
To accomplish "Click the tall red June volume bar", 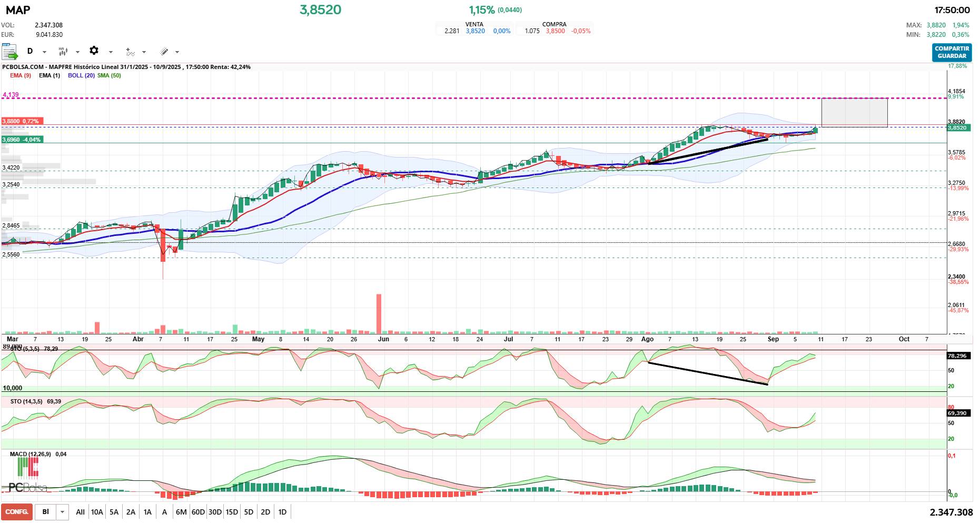I will coord(379,314).
